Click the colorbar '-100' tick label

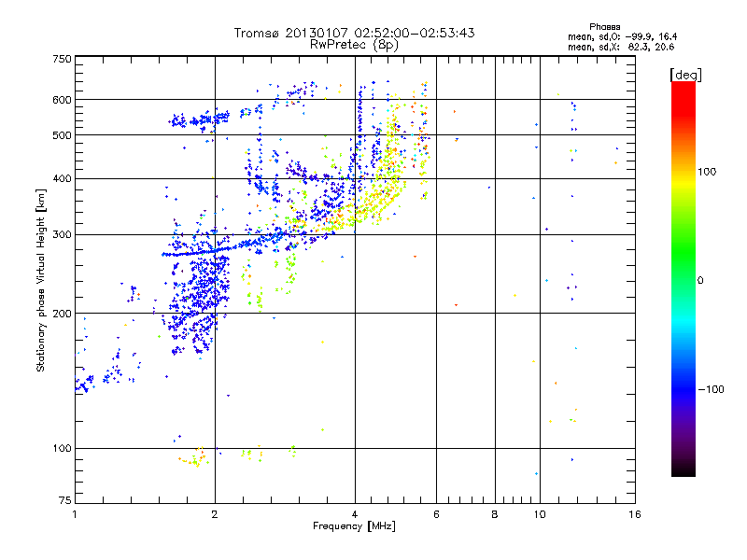pyautogui.click(x=711, y=389)
